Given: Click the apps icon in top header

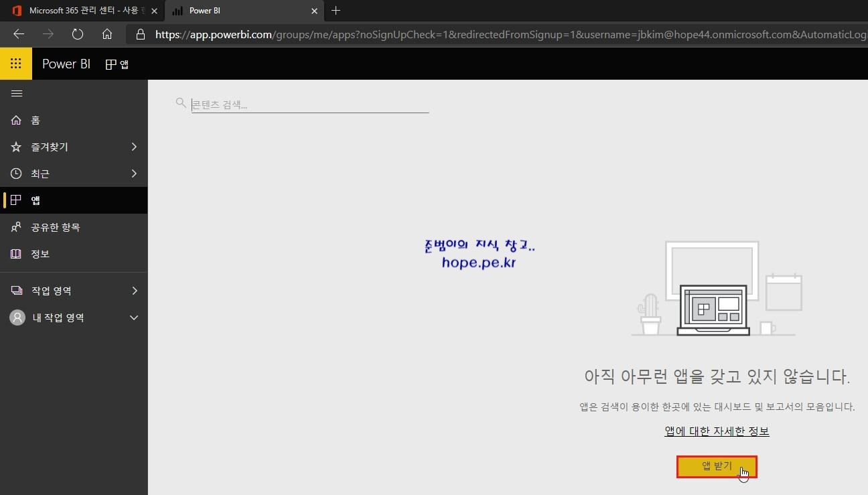Looking at the screenshot, I should 111,64.
